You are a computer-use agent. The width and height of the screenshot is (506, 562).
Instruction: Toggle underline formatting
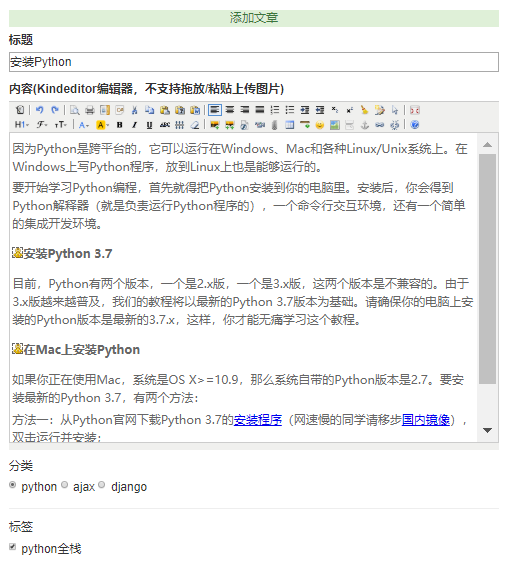tap(149, 125)
